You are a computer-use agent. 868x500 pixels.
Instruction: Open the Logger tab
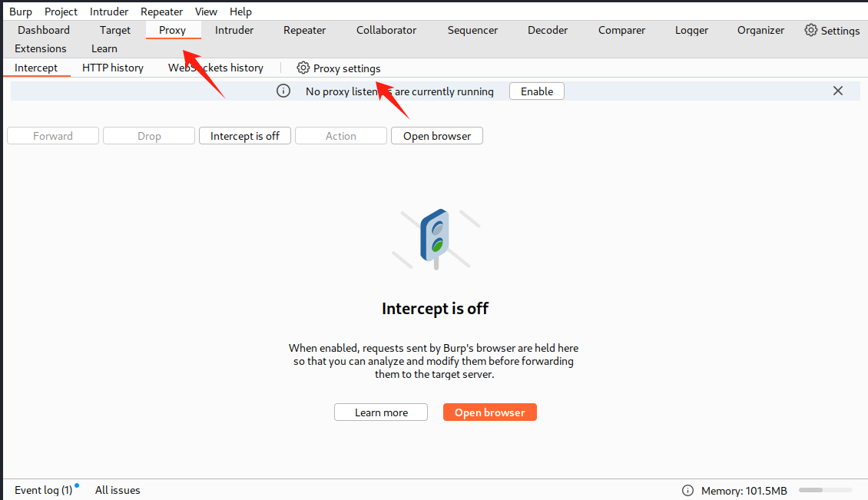691,30
